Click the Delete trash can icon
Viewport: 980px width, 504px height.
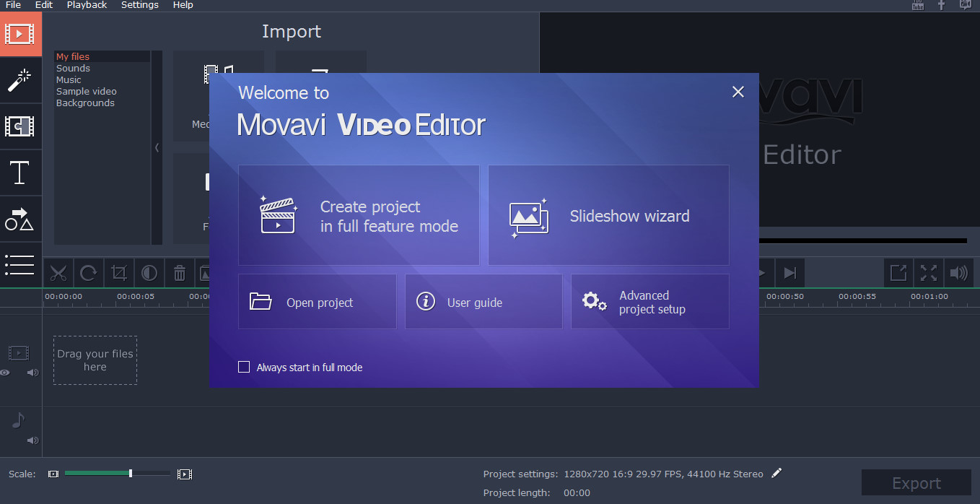click(180, 273)
